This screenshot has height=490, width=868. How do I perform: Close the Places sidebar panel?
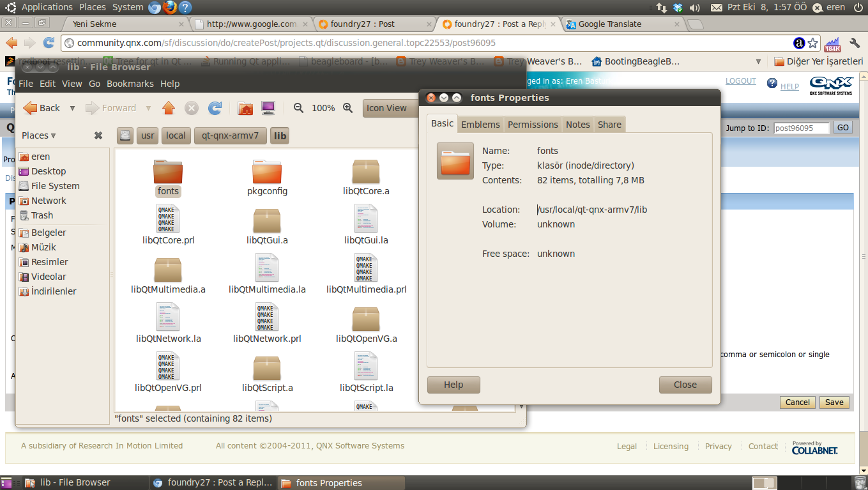coord(98,135)
